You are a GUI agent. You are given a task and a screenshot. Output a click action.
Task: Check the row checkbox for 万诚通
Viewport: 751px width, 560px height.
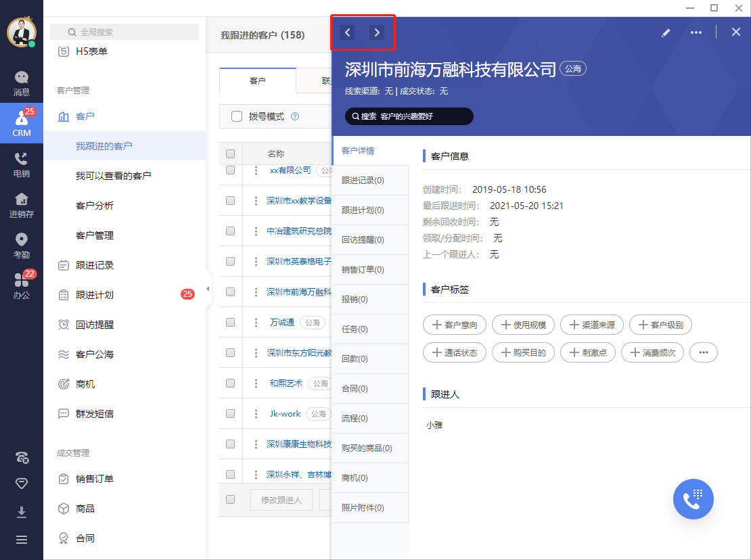pos(231,322)
